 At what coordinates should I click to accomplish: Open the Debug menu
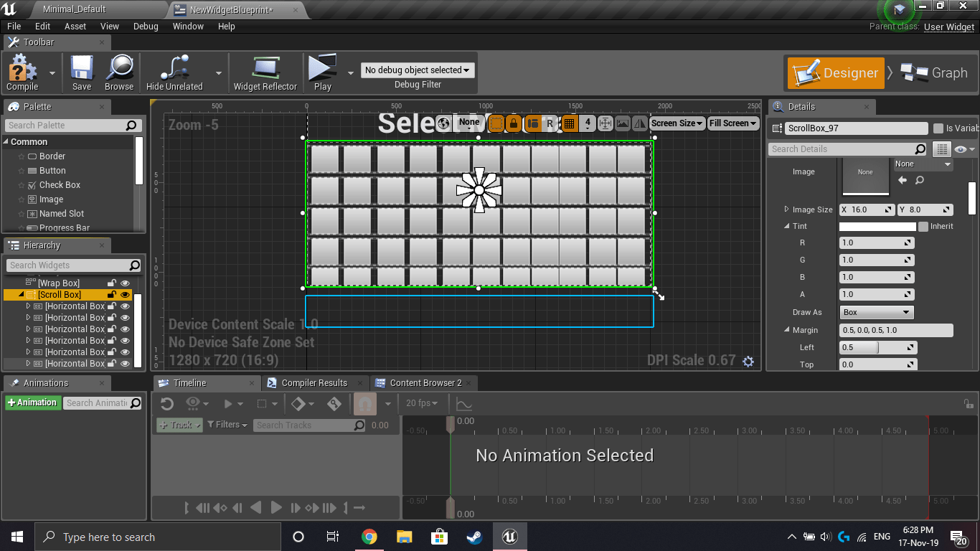[x=146, y=27]
